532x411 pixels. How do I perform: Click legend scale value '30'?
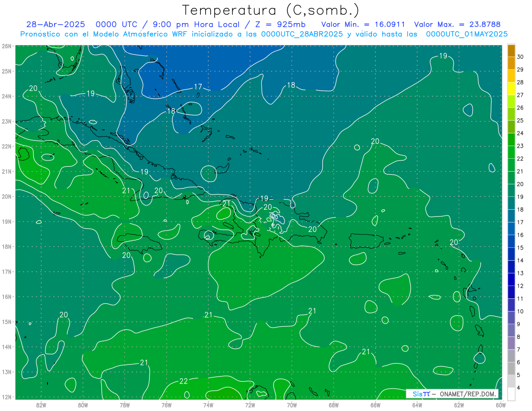pyautogui.click(x=520, y=57)
